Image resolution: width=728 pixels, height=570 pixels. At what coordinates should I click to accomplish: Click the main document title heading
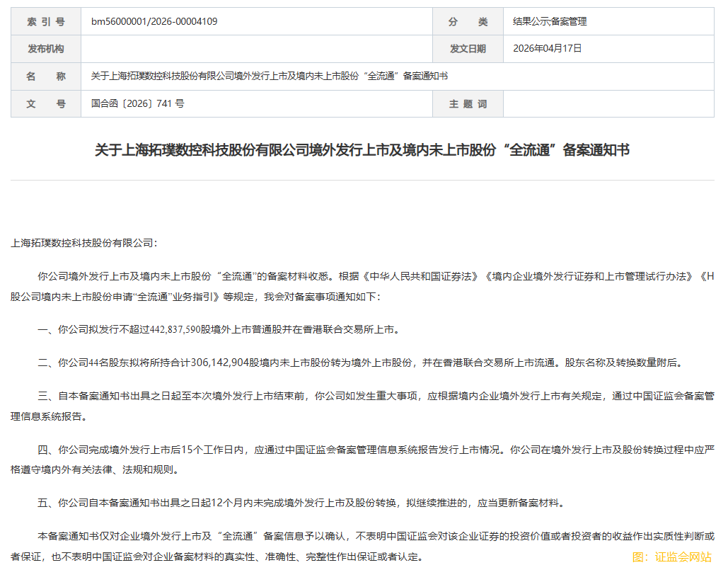coord(364,149)
